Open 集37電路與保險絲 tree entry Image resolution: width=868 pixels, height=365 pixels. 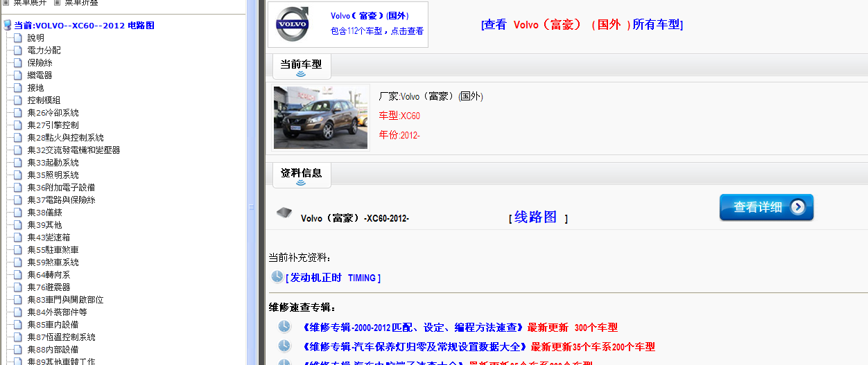click(61, 200)
